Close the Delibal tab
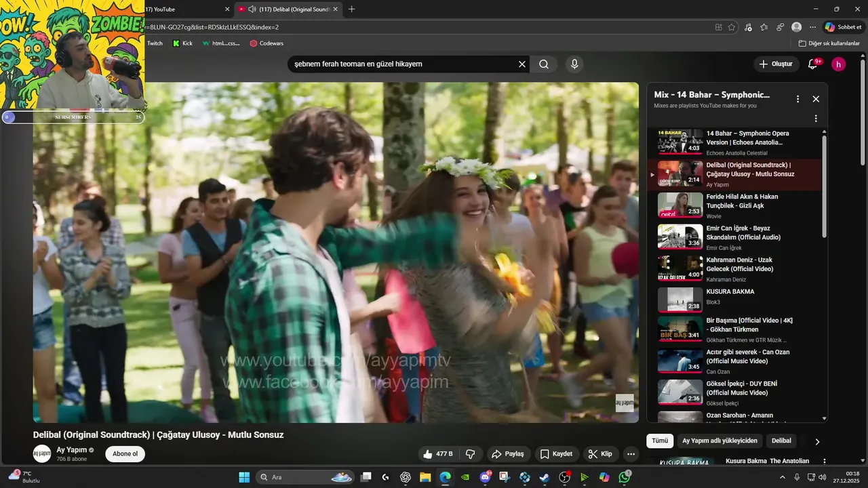The height and width of the screenshot is (488, 868). pyautogui.click(x=336, y=9)
